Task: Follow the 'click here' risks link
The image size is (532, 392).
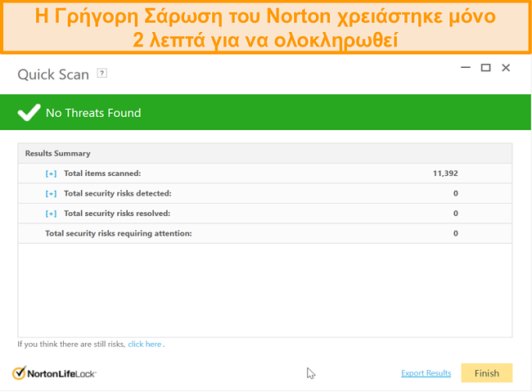Action: pyautogui.click(x=145, y=345)
